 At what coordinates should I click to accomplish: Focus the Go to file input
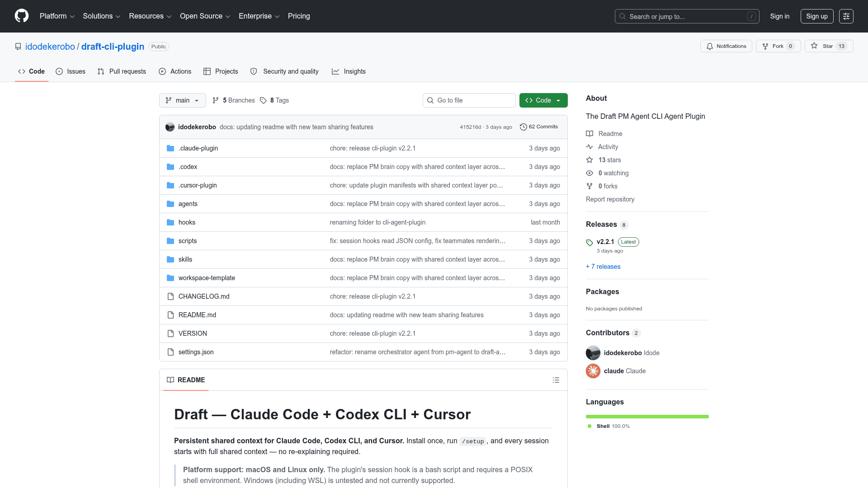coord(469,100)
